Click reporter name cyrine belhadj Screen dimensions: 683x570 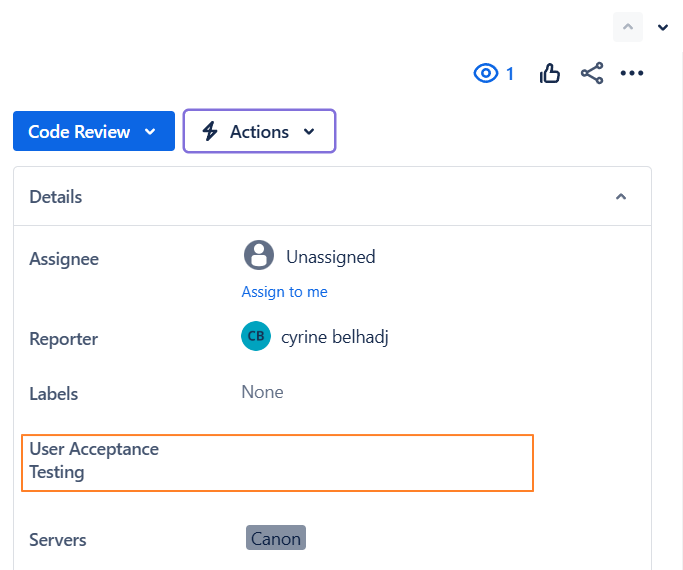(x=335, y=337)
